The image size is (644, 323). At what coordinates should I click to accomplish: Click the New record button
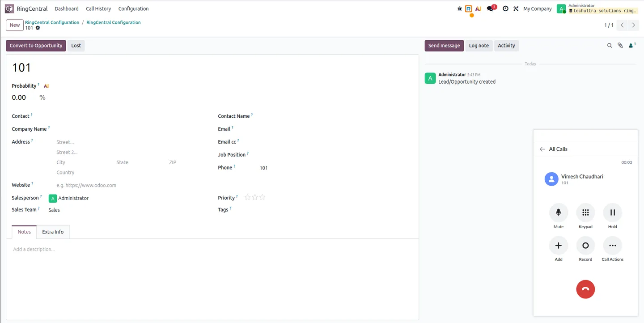tap(15, 25)
